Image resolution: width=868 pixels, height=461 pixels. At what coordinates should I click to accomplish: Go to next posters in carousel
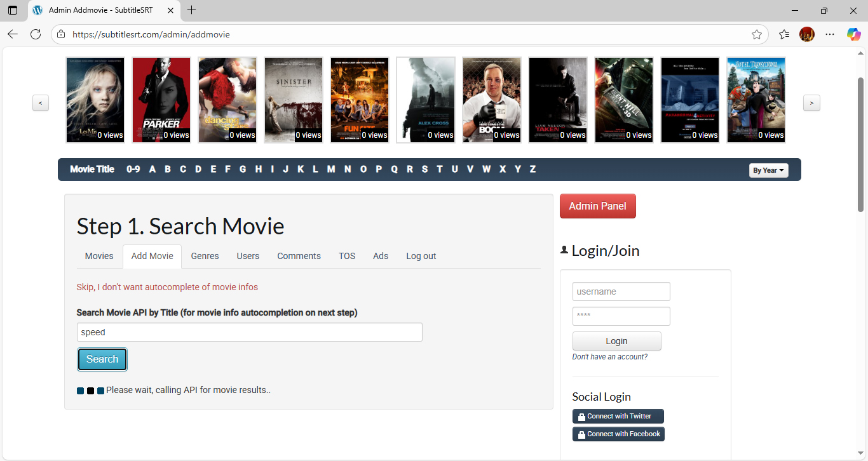811,103
